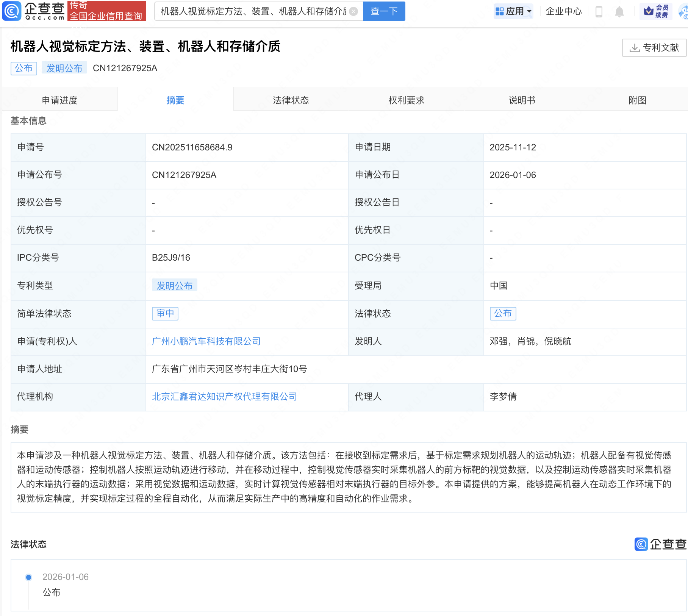Click the 发明公布 patent type link
Viewport: 688px width, 616px height.
[175, 286]
